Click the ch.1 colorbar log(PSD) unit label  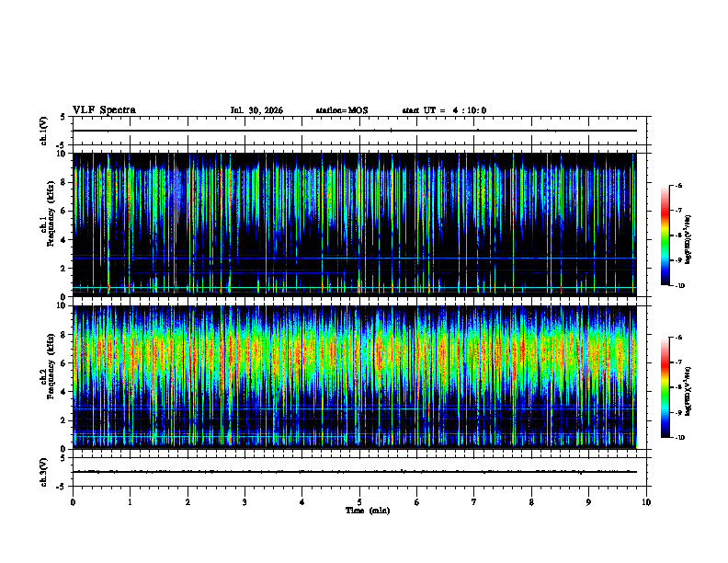pyautogui.click(x=688, y=240)
